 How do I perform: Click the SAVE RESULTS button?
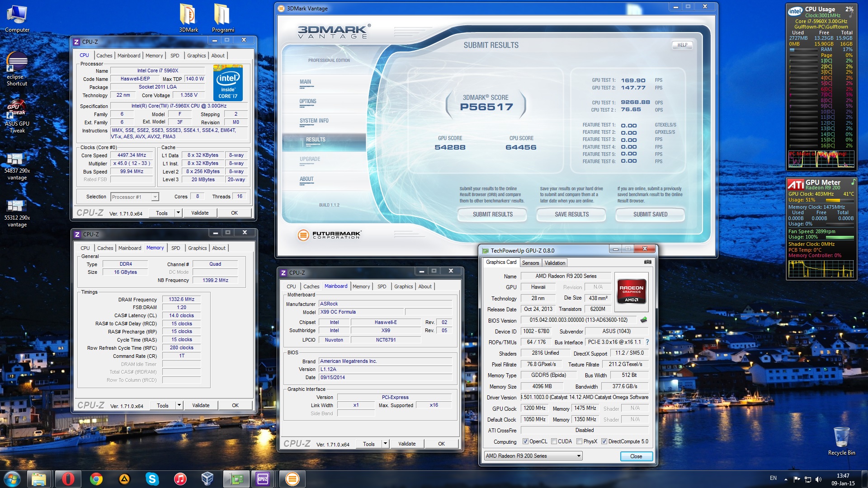click(x=572, y=215)
